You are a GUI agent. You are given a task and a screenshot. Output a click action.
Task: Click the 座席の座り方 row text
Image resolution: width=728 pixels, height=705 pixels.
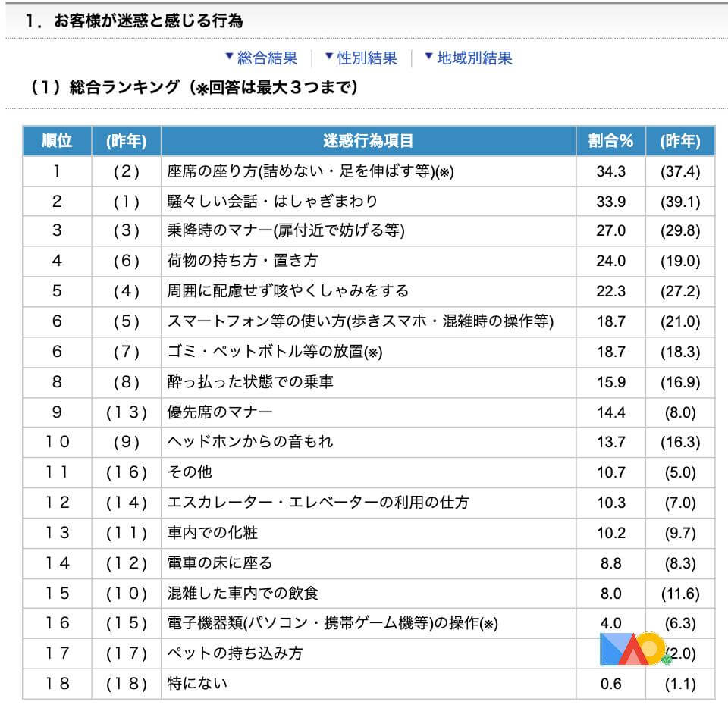tap(309, 171)
